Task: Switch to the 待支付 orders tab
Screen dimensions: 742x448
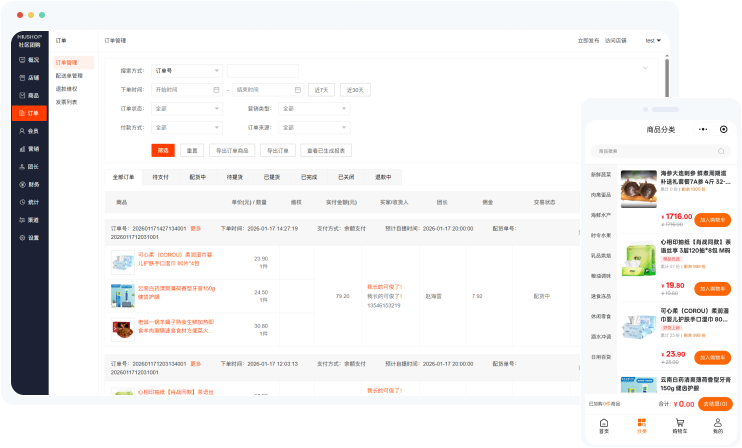Action: [160, 177]
